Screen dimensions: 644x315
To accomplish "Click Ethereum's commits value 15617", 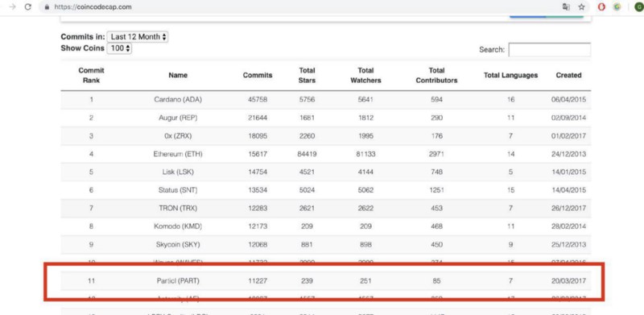I will (258, 154).
